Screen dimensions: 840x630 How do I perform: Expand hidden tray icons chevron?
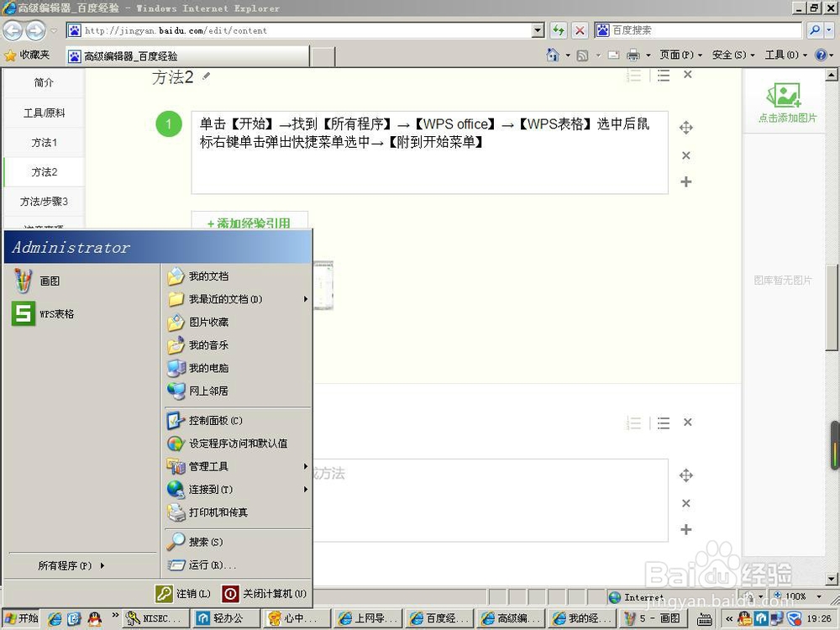tap(728, 619)
